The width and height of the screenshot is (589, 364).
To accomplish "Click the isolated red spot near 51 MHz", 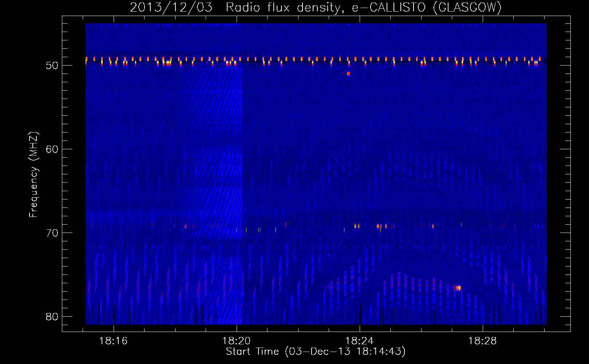I will [348, 74].
